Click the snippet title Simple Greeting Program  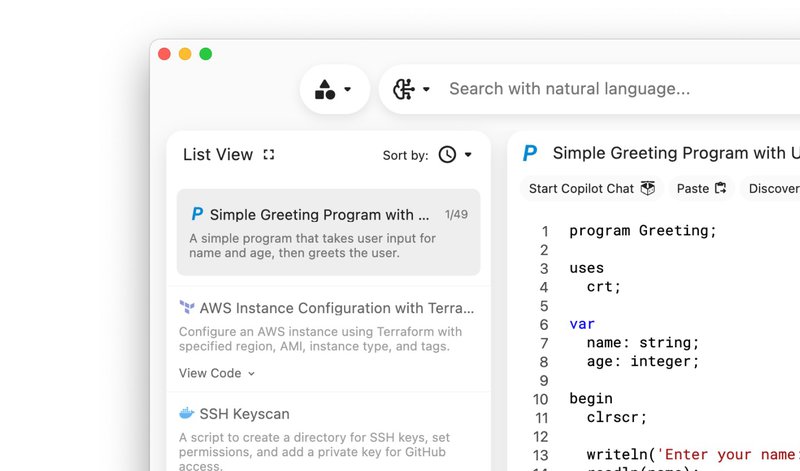click(677, 153)
